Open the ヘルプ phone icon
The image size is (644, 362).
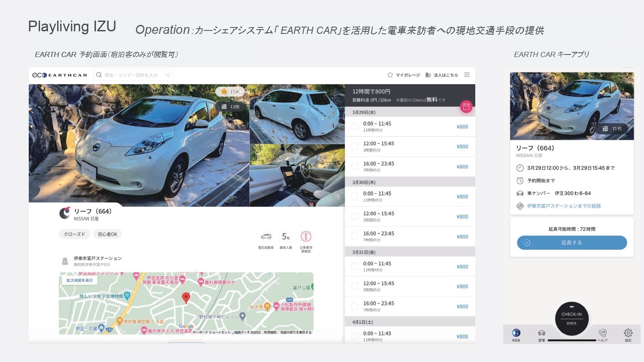[603, 333]
